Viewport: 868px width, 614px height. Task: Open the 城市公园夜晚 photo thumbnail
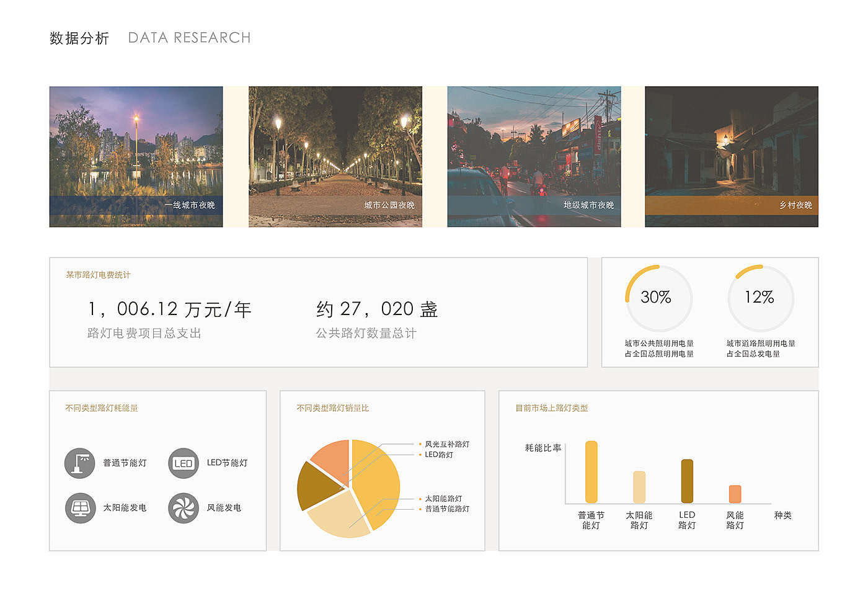click(x=335, y=156)
